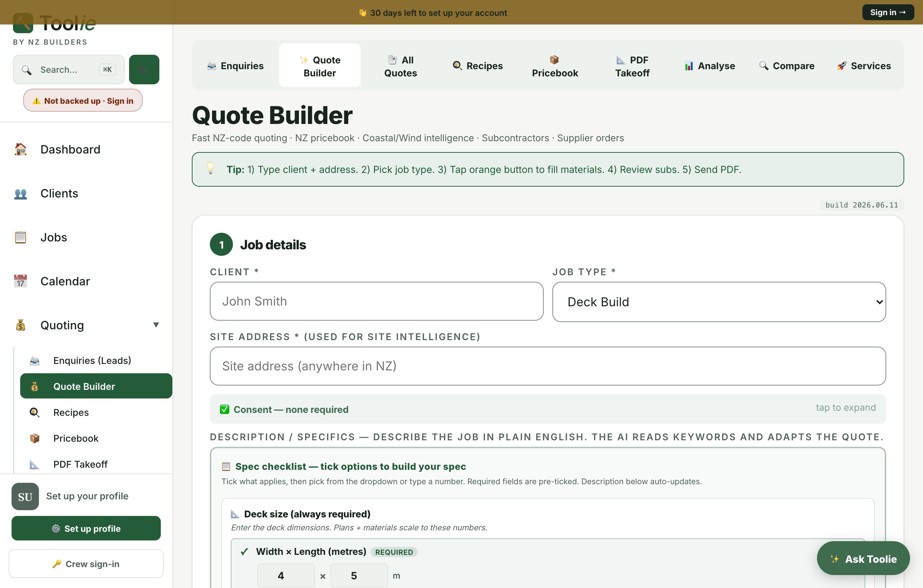The height and width of the screenshot is (588, 923).
Task: Click the sidebar PDF Takeoff ruler icon
Action: 35,464
